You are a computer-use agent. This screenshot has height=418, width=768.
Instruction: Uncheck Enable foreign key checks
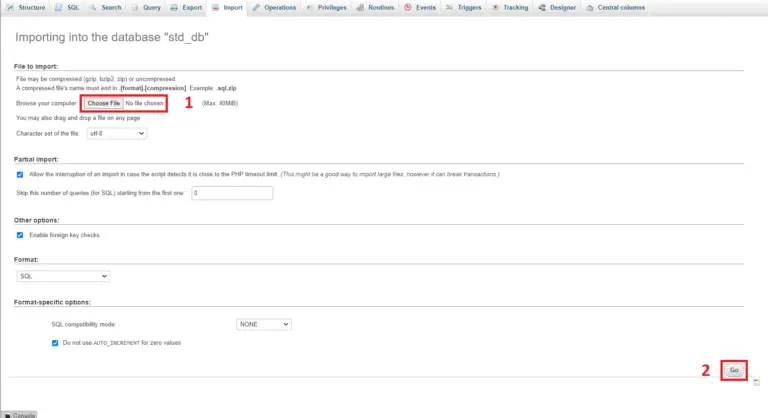pos(20,235)
